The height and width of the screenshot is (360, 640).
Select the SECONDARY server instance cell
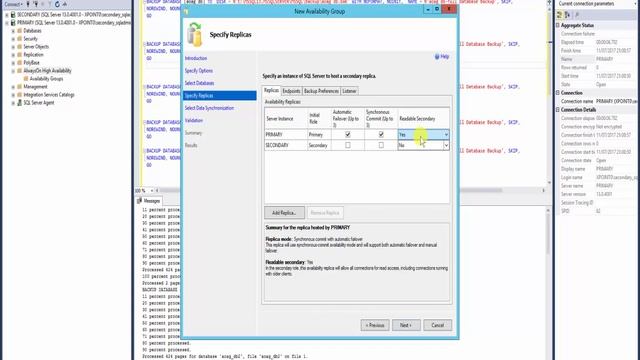tap(286, 145)
